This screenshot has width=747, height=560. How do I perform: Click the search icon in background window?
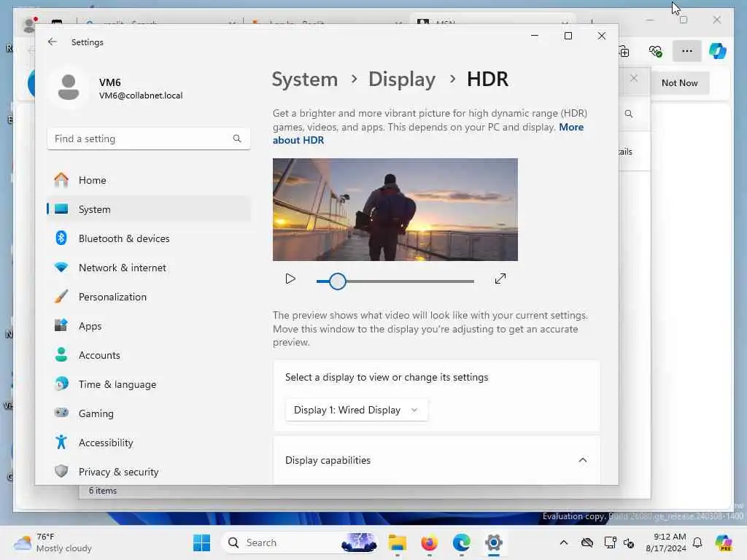629,114
